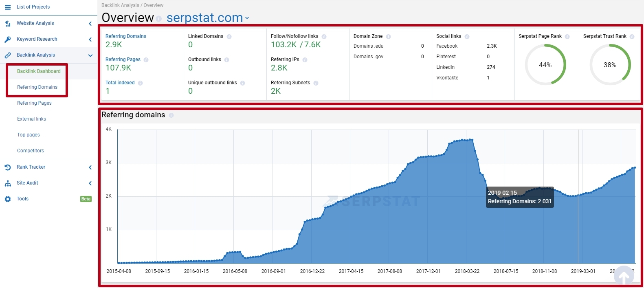
Task: Click info icon next to Overview title
Action: point(158,19)
